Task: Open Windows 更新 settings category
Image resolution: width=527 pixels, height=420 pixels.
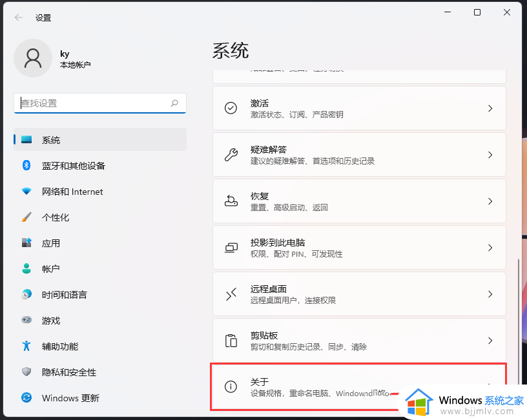Action: pyautogui.click(x=100, y=398)
